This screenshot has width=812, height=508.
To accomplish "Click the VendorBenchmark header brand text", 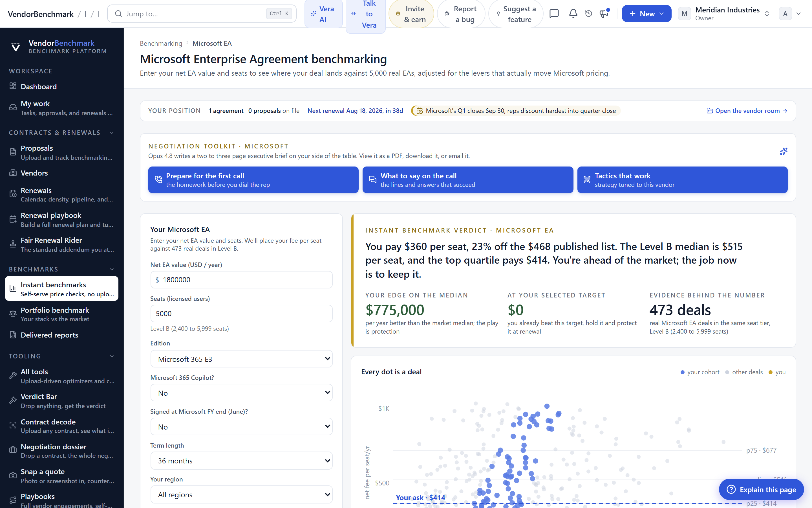I will point(41,14).
